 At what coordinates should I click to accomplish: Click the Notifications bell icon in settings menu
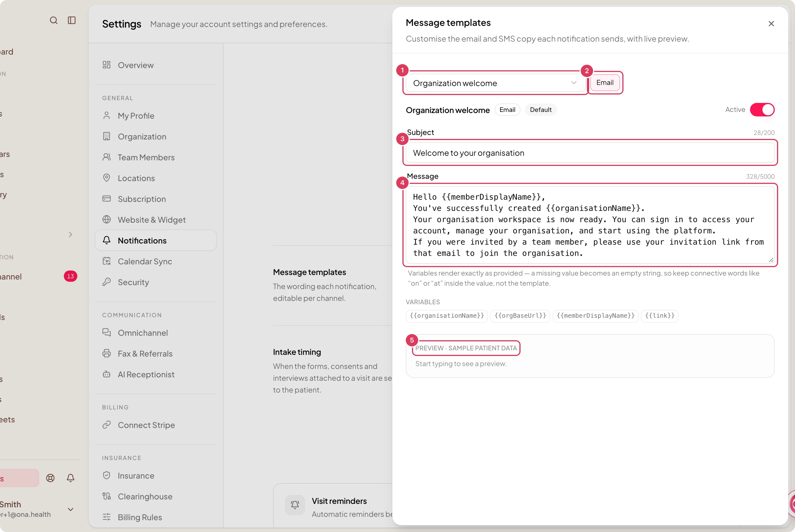107,240
